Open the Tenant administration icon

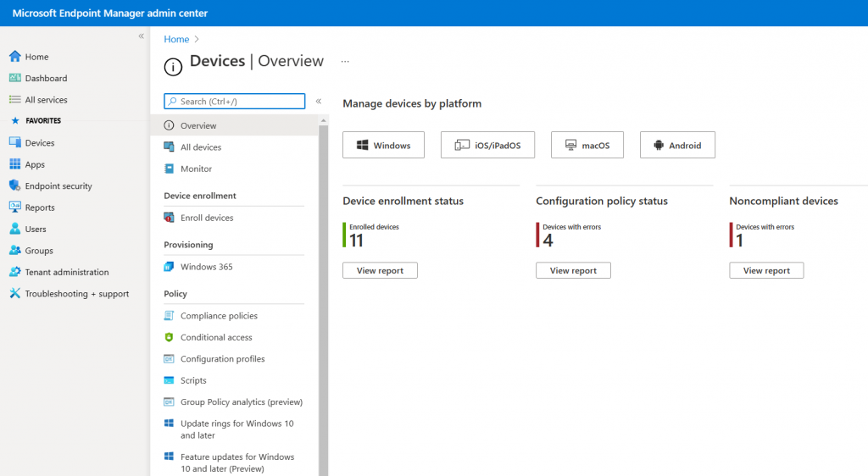coord(15,271)
